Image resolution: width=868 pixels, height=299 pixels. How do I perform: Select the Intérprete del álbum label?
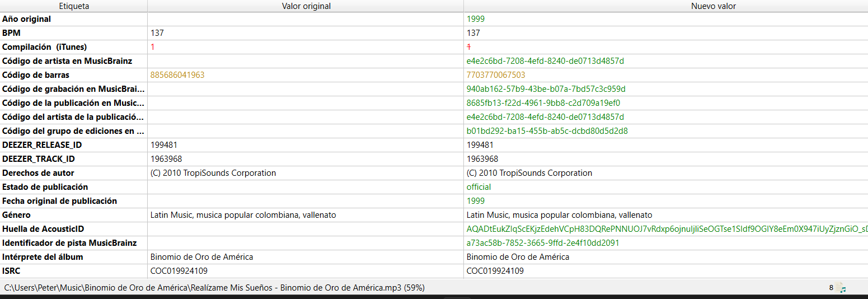click(x=43, y=257)
